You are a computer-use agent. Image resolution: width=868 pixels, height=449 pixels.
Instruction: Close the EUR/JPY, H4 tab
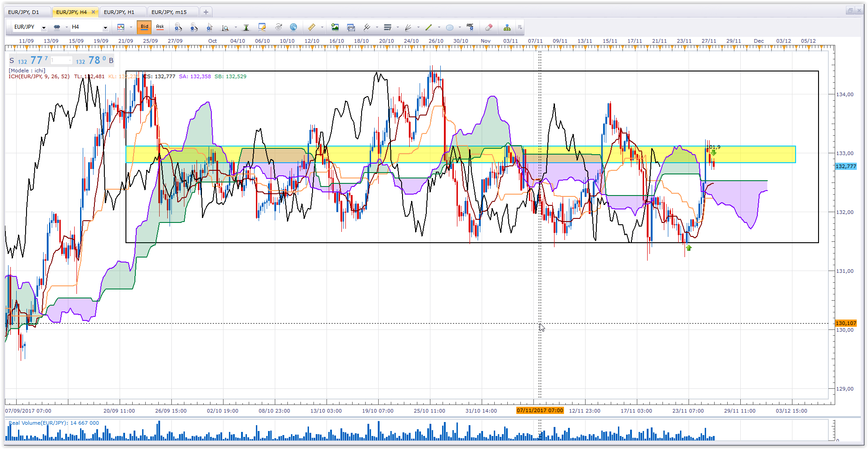point(94,12)
